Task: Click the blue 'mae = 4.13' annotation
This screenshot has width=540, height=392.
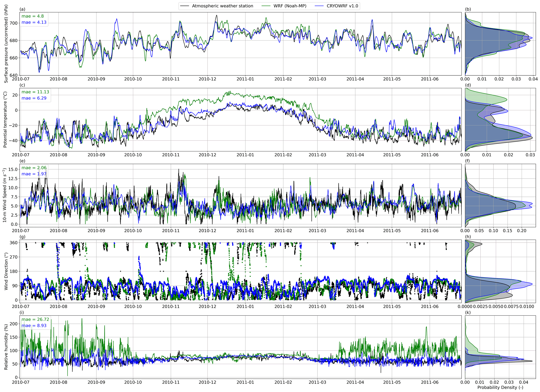Action: [x=34, y=22]
